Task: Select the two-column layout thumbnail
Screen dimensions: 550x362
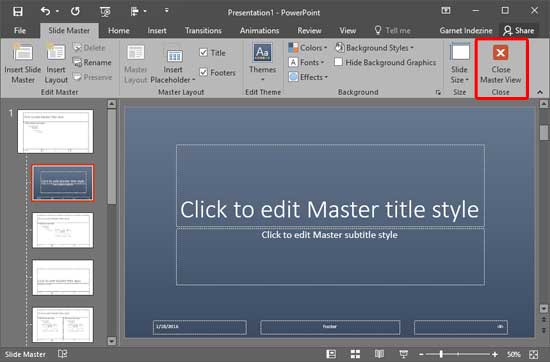Action: (63, 325)
